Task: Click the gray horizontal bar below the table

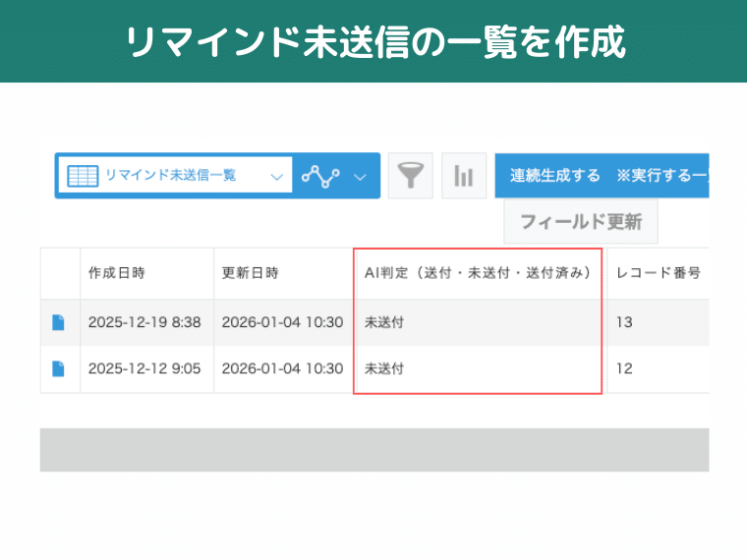Action: pyautogui.click(x=373, y=449)
